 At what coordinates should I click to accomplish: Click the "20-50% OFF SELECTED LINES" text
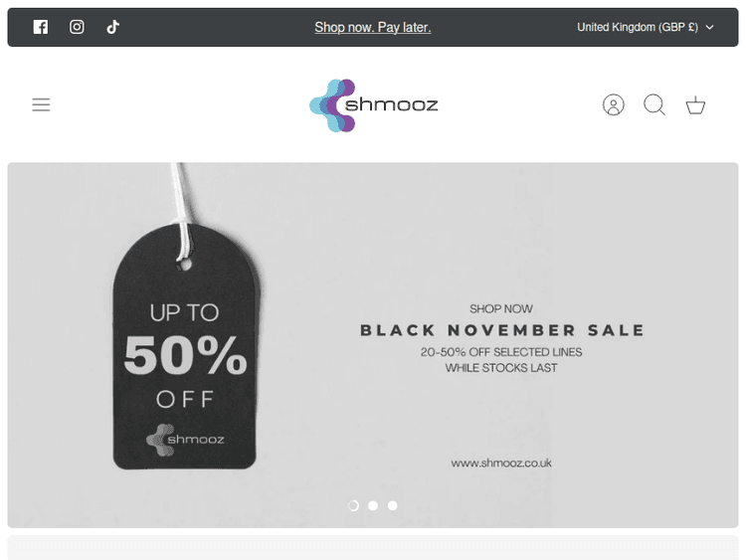click(x=501, y=352)
